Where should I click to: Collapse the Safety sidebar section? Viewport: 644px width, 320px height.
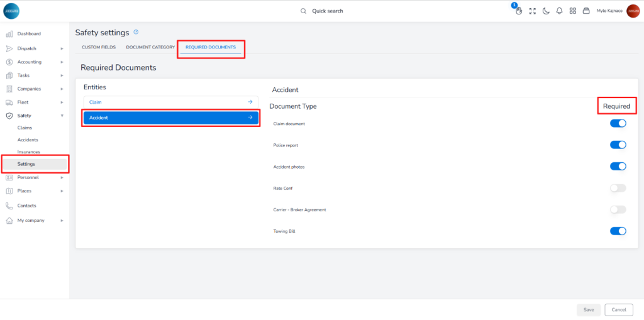click(35, 116)
